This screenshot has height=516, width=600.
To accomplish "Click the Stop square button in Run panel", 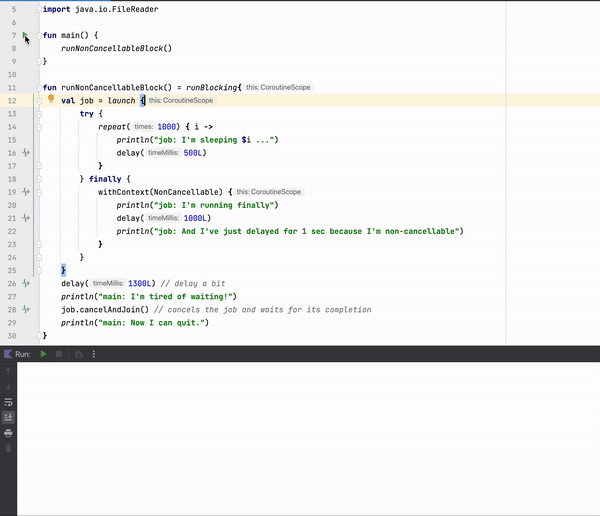I will [58, 354].
